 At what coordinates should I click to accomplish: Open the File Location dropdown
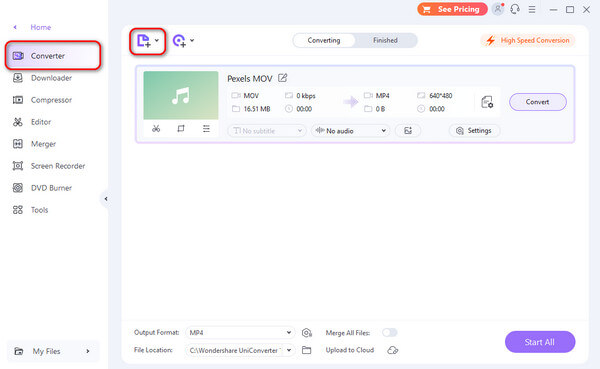coord(240,350)
